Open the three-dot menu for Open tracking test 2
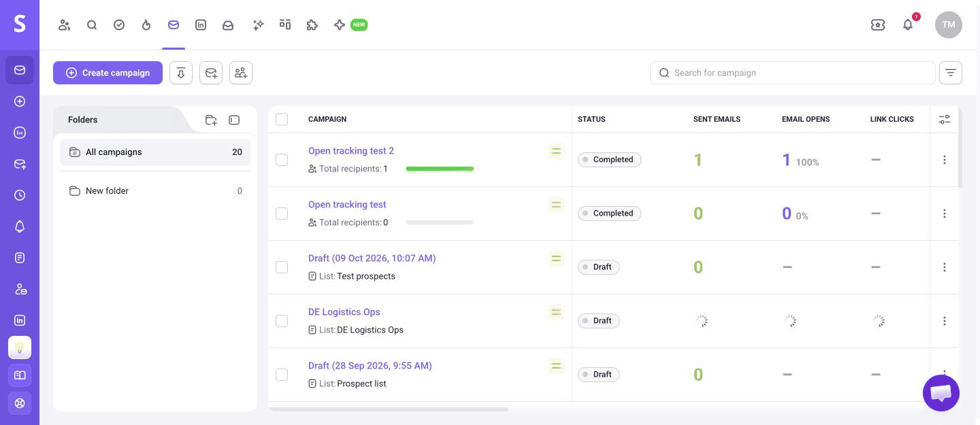Viewport: 980px width, 425px height. pos(945,160)
